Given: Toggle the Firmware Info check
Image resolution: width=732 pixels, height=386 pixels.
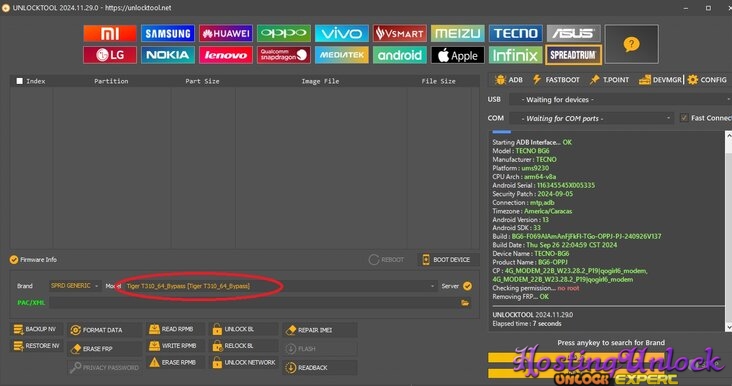Looking at the screenshot, I should [x=14, y=260].
